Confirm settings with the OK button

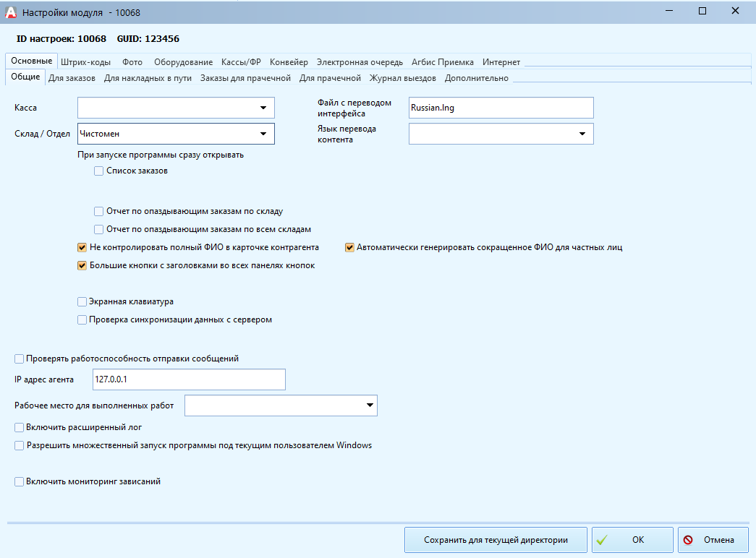tap(632, 540)
